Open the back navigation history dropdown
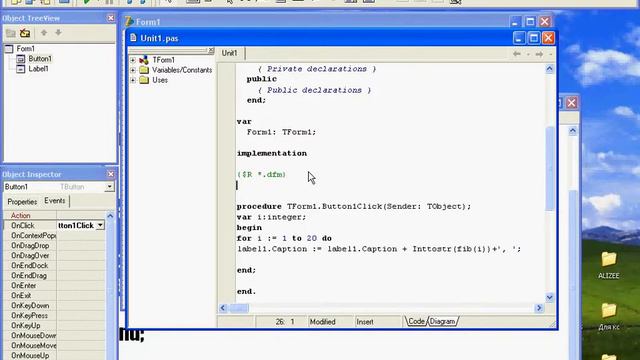 tap(528, 54)
